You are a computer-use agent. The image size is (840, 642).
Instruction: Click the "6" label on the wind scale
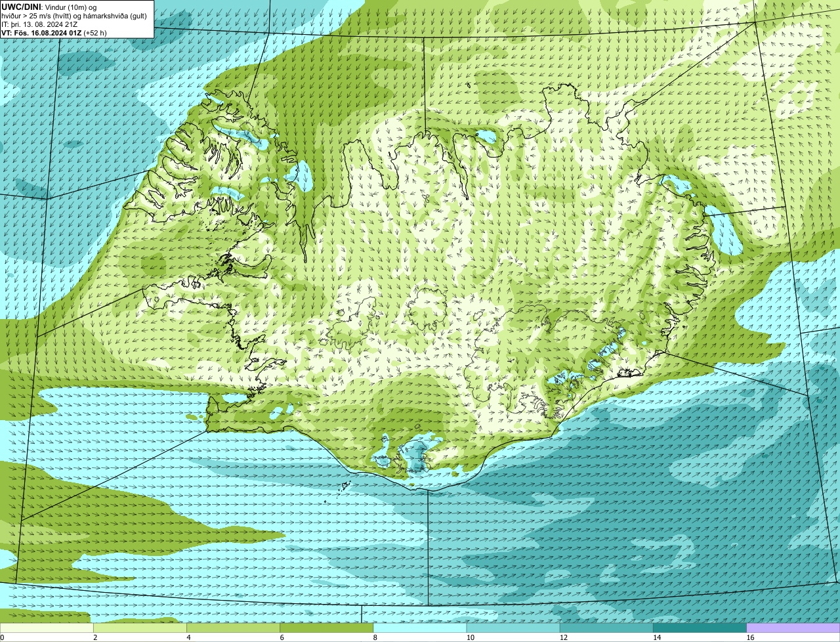click(x=282, y=637)
